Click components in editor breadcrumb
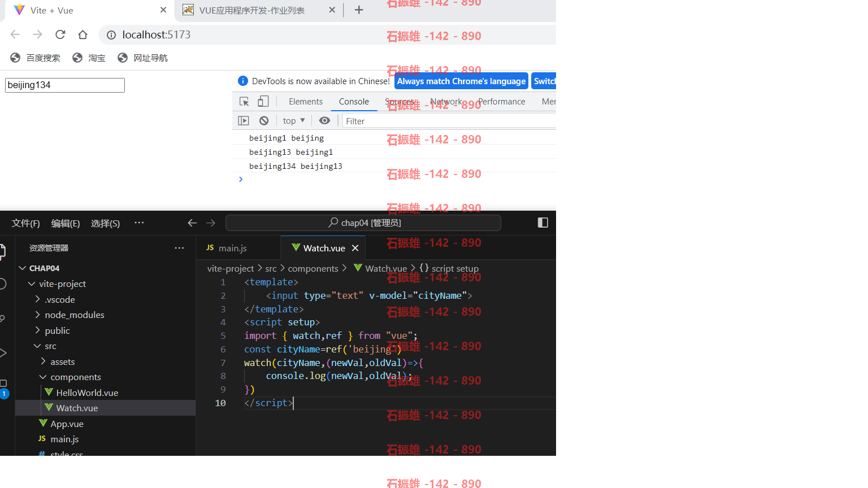 (x=313, y=269)
